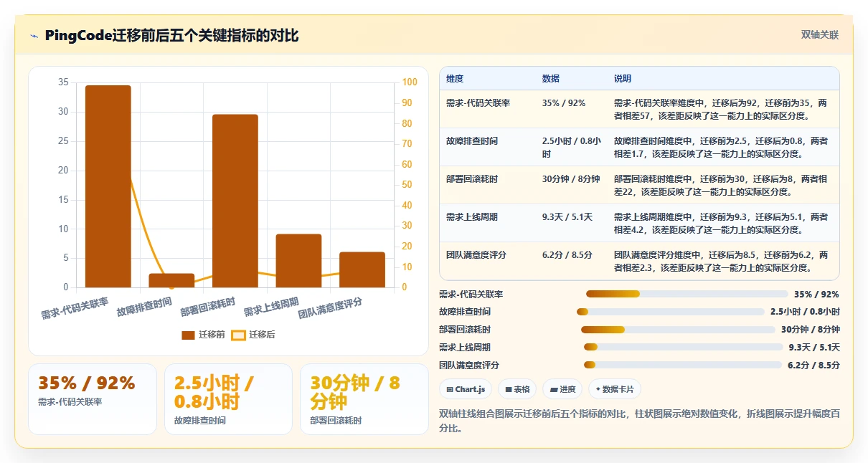
Task: Click the 6.2分 / 8.5分 table data cell
Action: 567,255
